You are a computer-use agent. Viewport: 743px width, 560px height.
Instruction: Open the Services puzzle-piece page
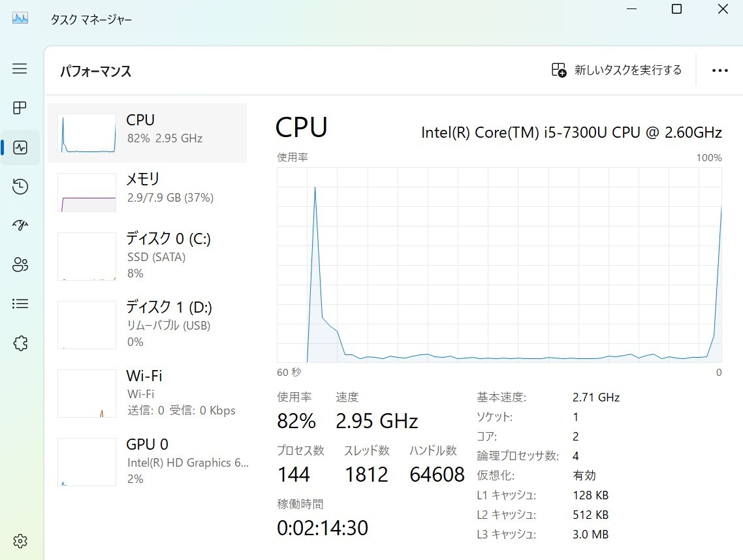[x=20, y=343]
